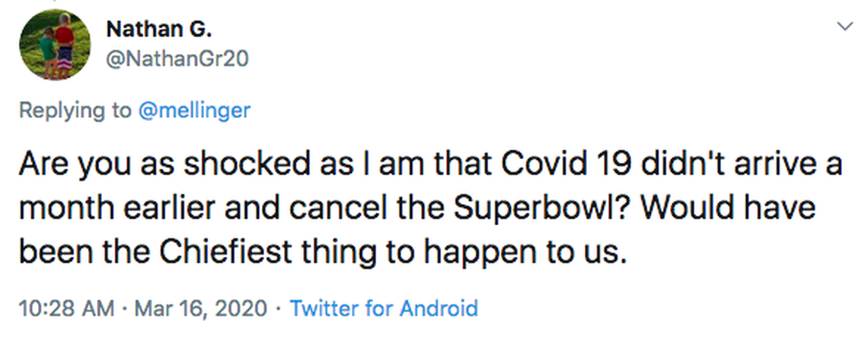Open the @mellinger mention link
Image resolution: width=868 pixels, height=344 pixels.
click(x=193, y=110)
